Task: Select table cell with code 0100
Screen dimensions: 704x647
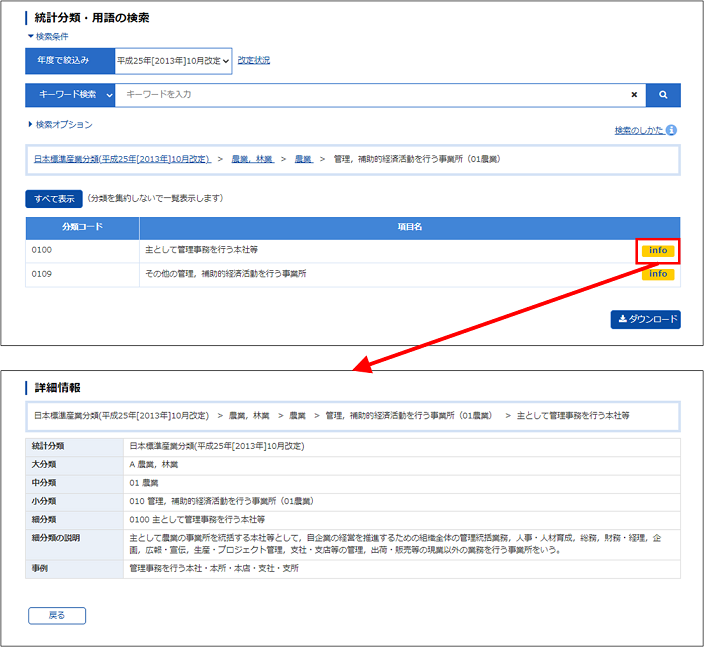Action: point(83,251)
